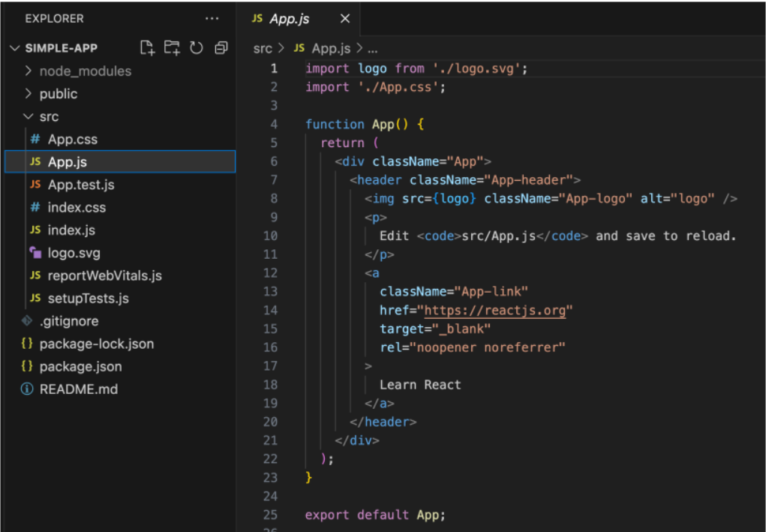Screen dimensions: 766x532
Task: Click the New File icon in Explorer
Action: (148, 48)
